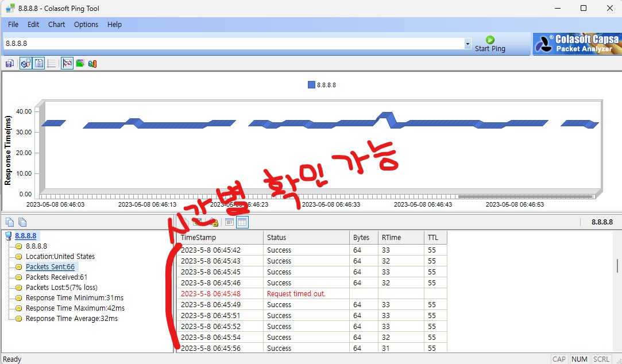This screenshot has height=364, width=622.
Task: Click the Bytes column header
Action: (364, 238)
